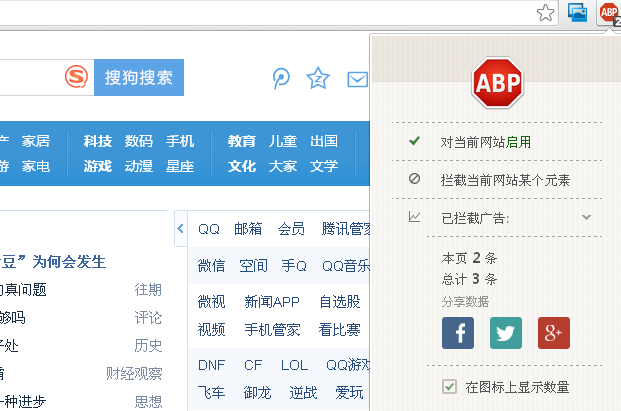Viewport: 621px width, 411px height.
Task: Collapse panel using left arrow chevron
Action: click(181, 228)
